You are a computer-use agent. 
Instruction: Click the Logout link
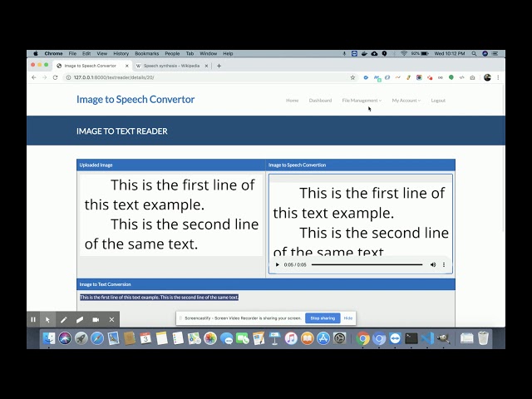(x=438, y=101)
